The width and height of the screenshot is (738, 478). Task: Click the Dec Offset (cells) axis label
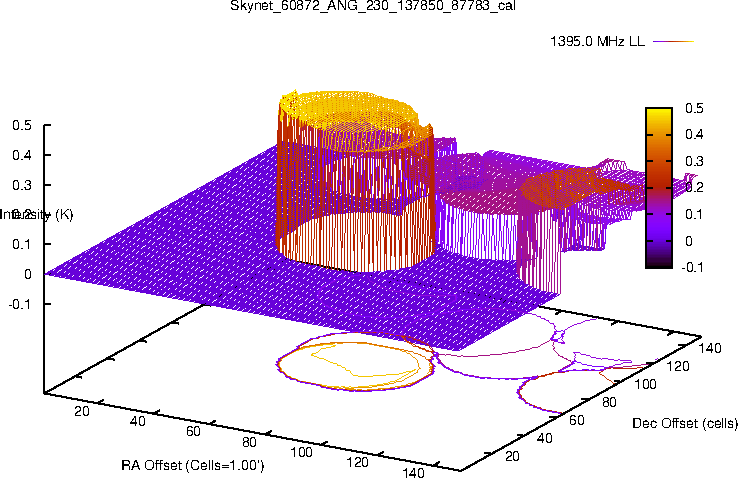(685, 423)
